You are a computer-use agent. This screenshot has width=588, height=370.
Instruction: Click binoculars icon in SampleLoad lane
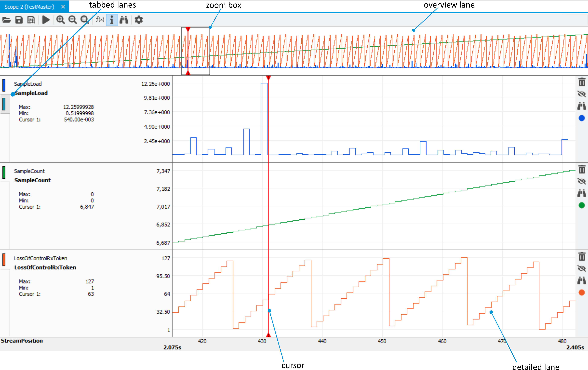(x=582, y=106)
